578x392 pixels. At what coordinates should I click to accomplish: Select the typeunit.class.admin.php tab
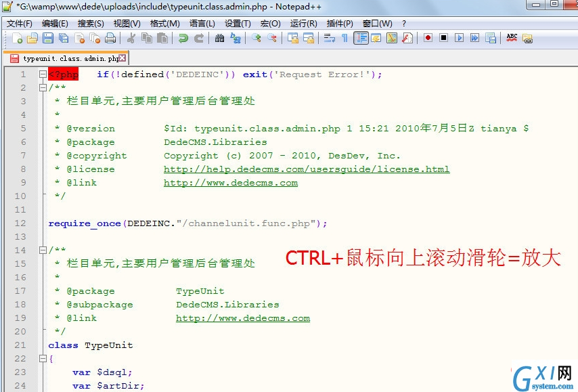click(66, 58)
